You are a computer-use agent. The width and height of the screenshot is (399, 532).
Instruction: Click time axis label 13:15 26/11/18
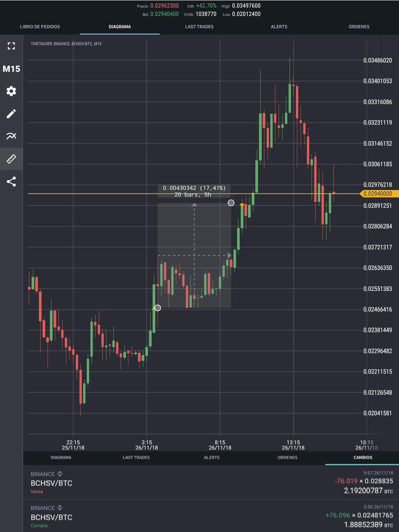(x=293, y=445)
